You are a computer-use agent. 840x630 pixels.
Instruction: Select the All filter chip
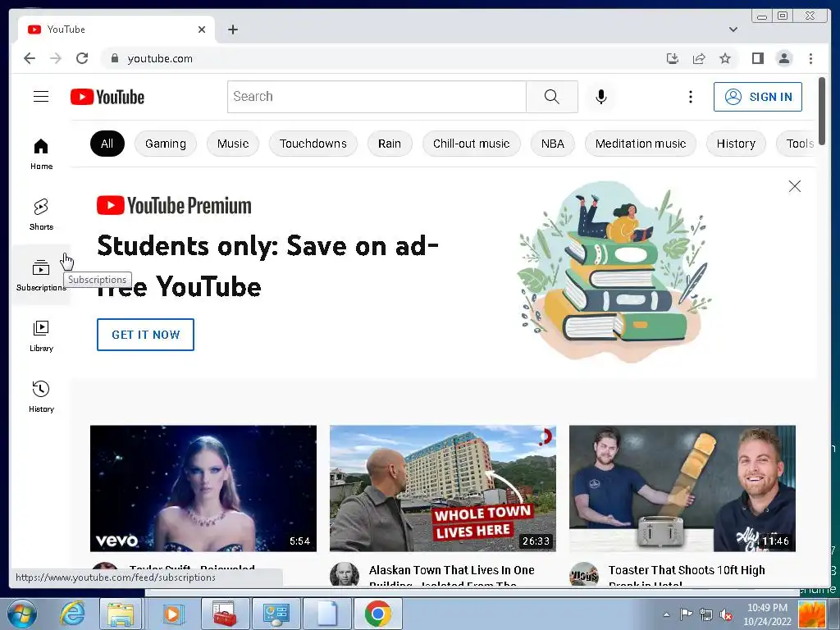click(x=107, y=144)
